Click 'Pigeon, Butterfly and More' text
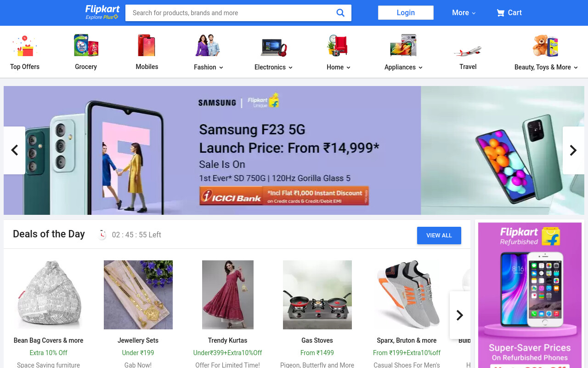Screen dimensions: 588x368 click(317, 365)
